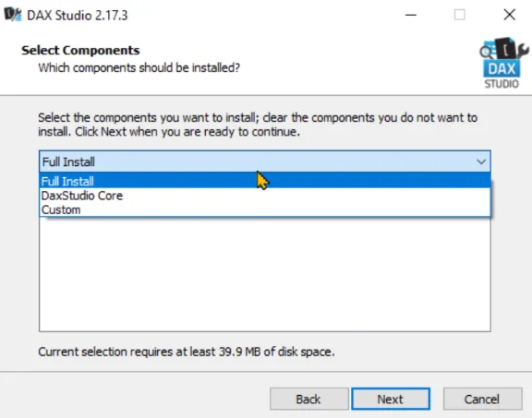Click the Select Components heading
The width and height of the screenshot is (532, 418).
pos(80,50)
